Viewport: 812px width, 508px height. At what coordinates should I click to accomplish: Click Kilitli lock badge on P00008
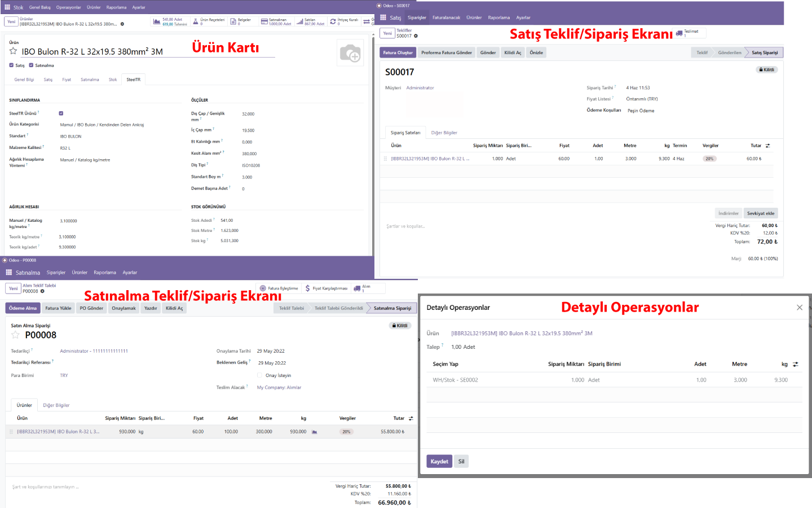click(400, 326)
